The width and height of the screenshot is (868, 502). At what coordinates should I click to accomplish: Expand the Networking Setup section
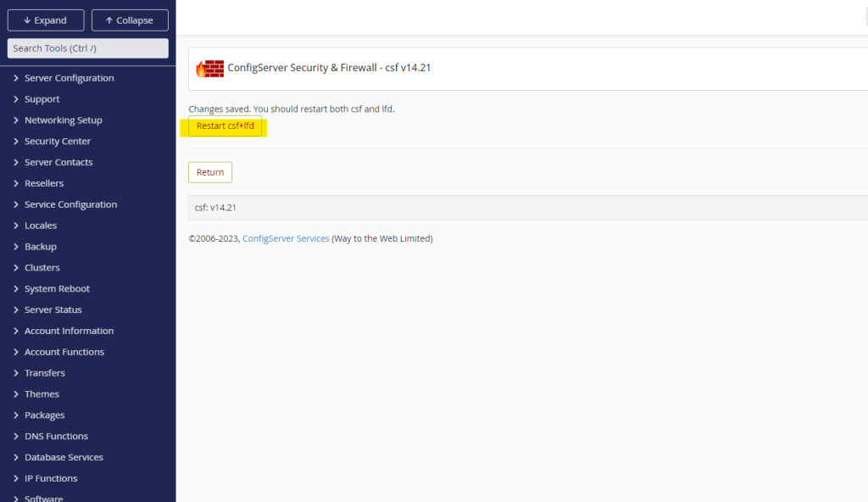pos(63,120)
